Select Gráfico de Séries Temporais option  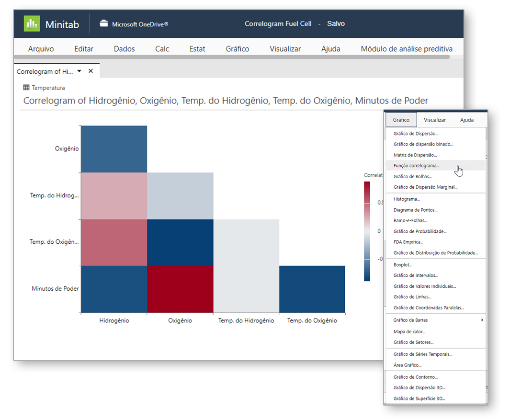422,354
